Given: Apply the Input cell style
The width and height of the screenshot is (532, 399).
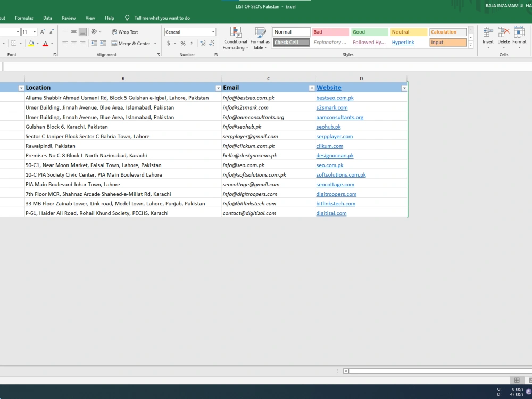Looking at the screenshot, I should (448, 43).
